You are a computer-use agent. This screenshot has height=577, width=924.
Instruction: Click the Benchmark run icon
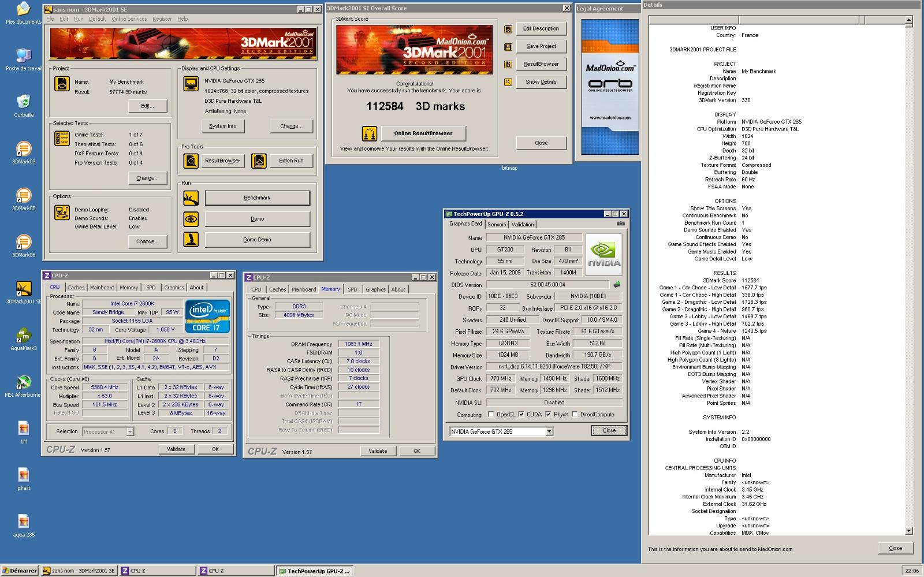click(191, 198)
